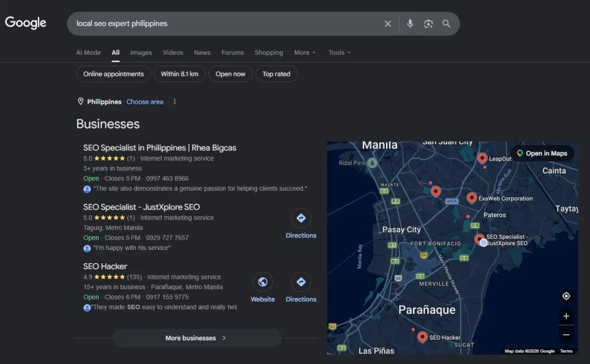Click the Parañaque label on the map
Screen dimensions: 590x364
pos(427,310)
